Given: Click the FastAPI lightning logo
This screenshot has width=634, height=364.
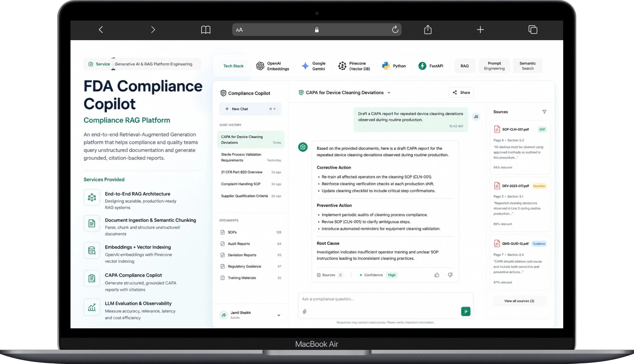Looking at the screenshot, I should point(423,66).
